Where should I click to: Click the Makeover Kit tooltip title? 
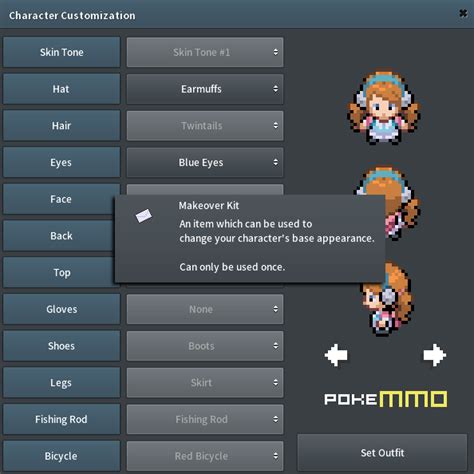[x=209, y=206]
